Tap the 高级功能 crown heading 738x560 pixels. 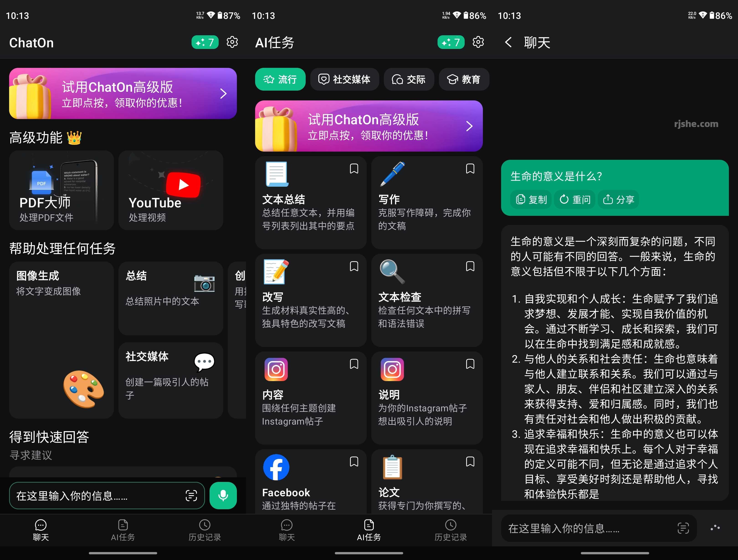[45, 137]
